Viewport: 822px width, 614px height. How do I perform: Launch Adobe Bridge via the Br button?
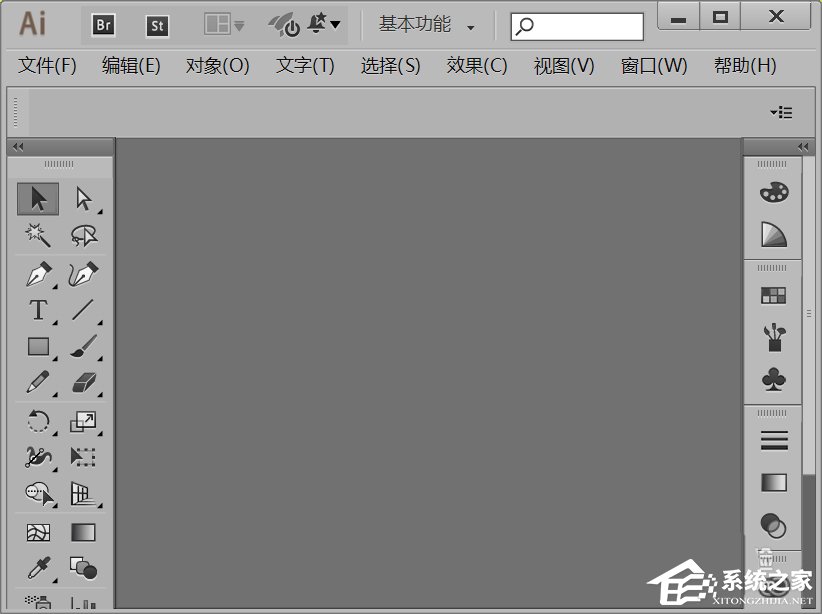(102, 25)
